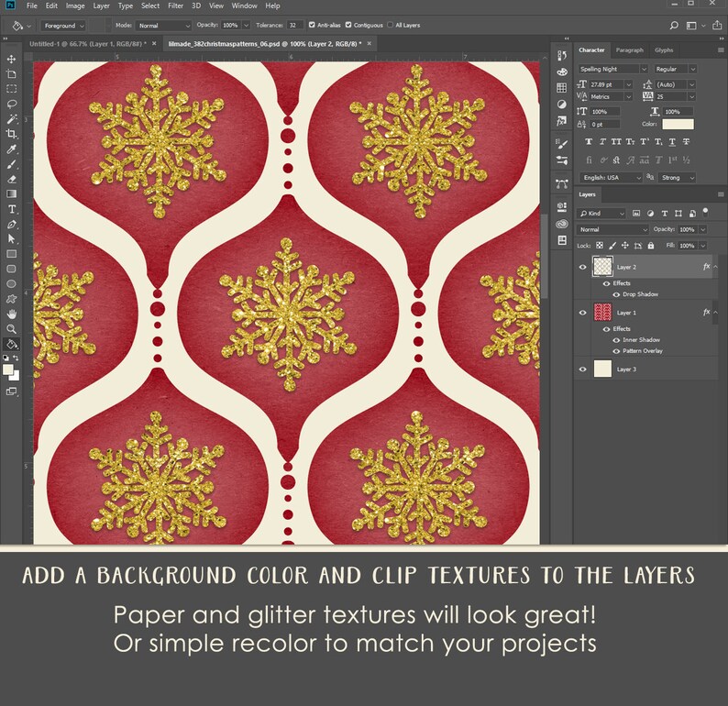Viewport: 728px width, 706px height.
Task: Uncheck the Contiguous option
Action: pos(348,25)
